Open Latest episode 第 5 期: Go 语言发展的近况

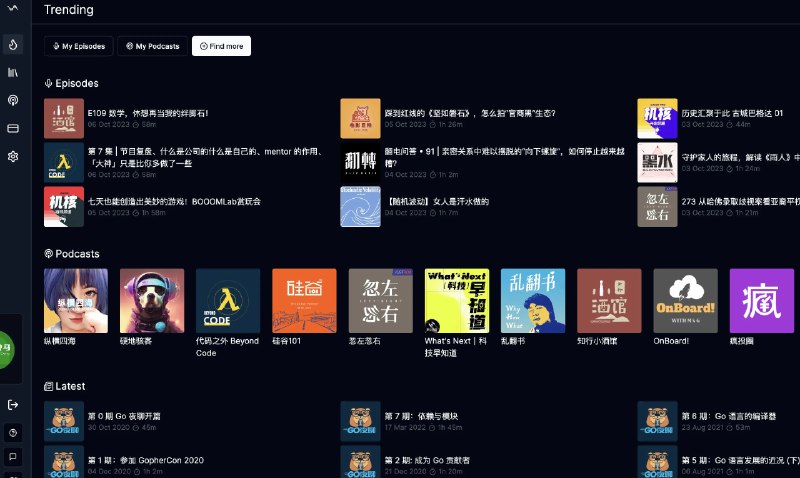[740, 460]
